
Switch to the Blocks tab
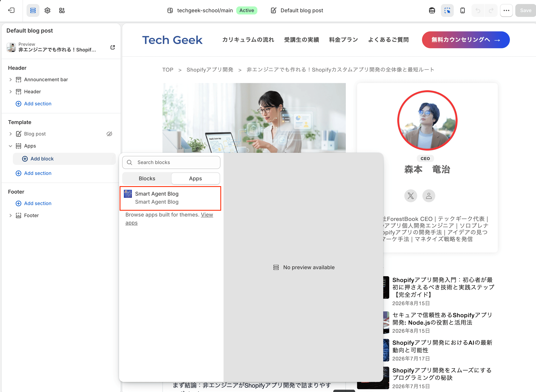(x=147, y=179)
